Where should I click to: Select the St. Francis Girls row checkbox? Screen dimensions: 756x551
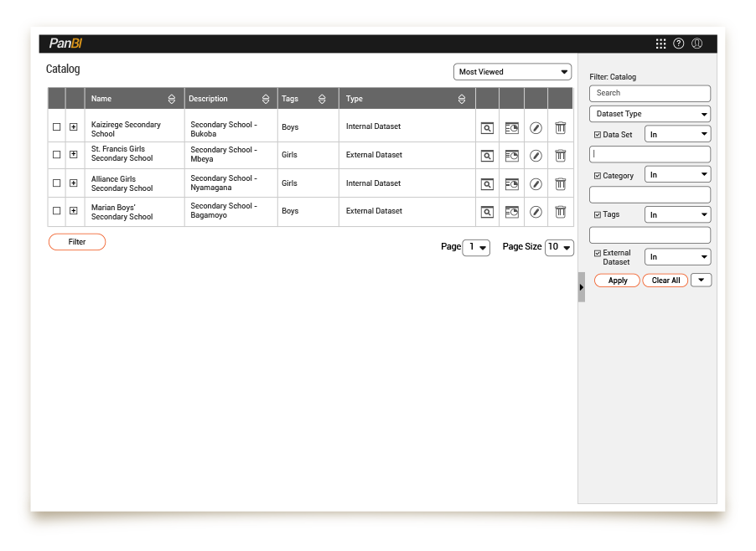(56, 155)
